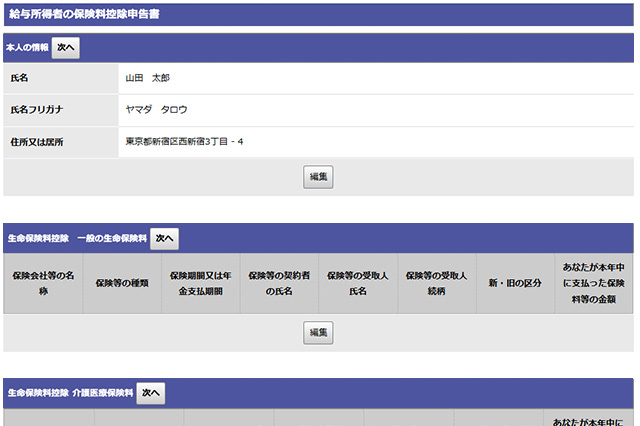
Task: Select the name value 山田 太郎
Action: 147,78
